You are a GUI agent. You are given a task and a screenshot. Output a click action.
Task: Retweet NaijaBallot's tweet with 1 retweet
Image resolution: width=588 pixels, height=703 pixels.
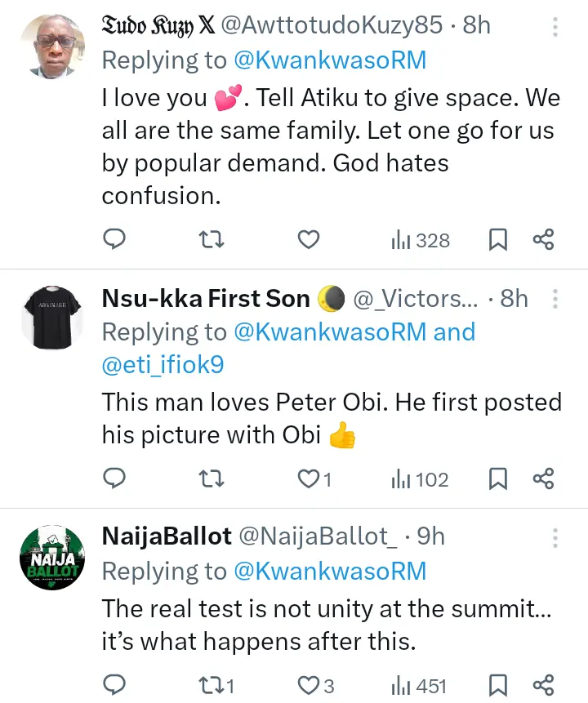[x=216, y=685]
